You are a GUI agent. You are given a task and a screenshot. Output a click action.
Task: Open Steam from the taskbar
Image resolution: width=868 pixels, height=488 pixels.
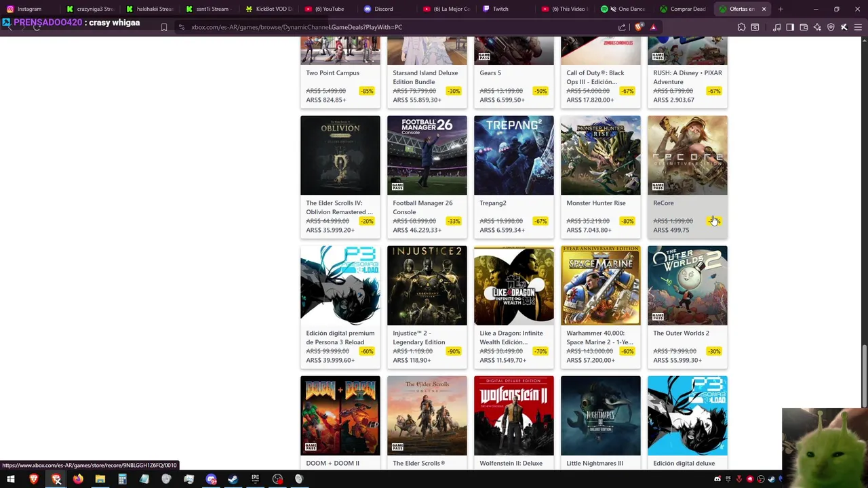tap(233, 479)
